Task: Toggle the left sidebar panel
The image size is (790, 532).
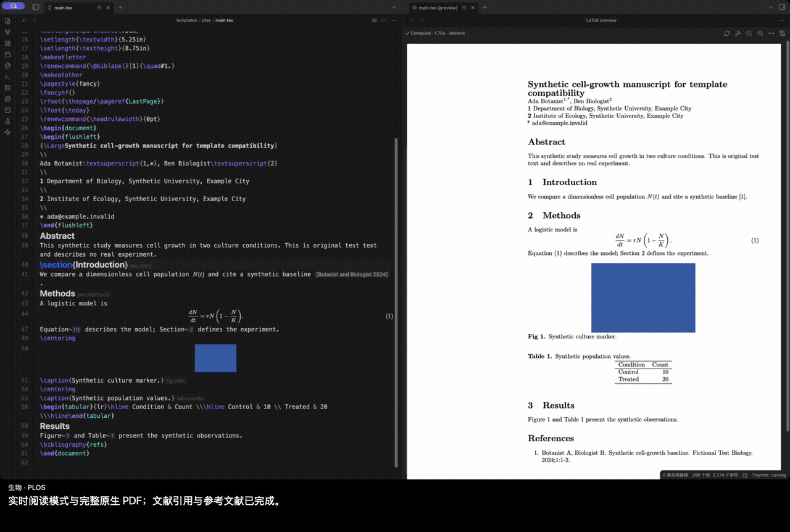Action: click(x=36, y=7)
